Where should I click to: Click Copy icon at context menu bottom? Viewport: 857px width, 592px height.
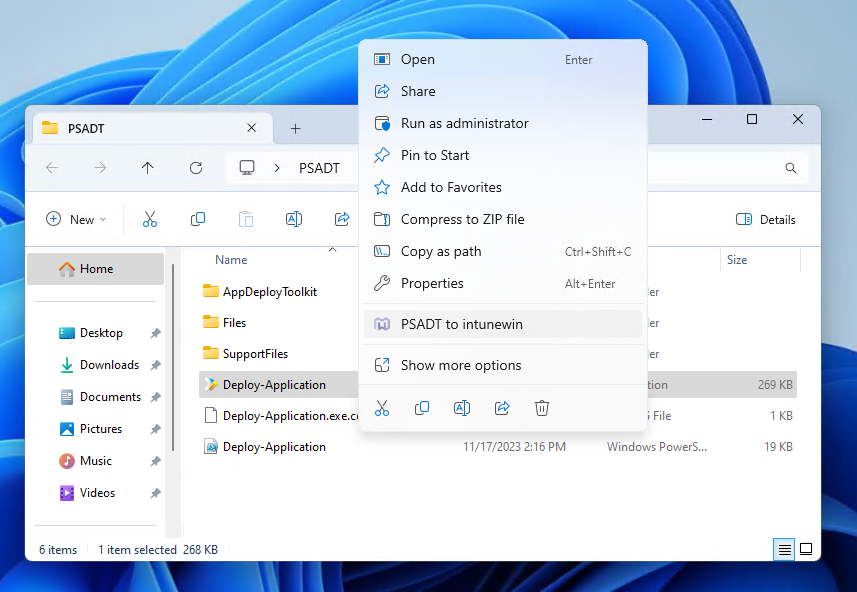[x=422, y=408]
